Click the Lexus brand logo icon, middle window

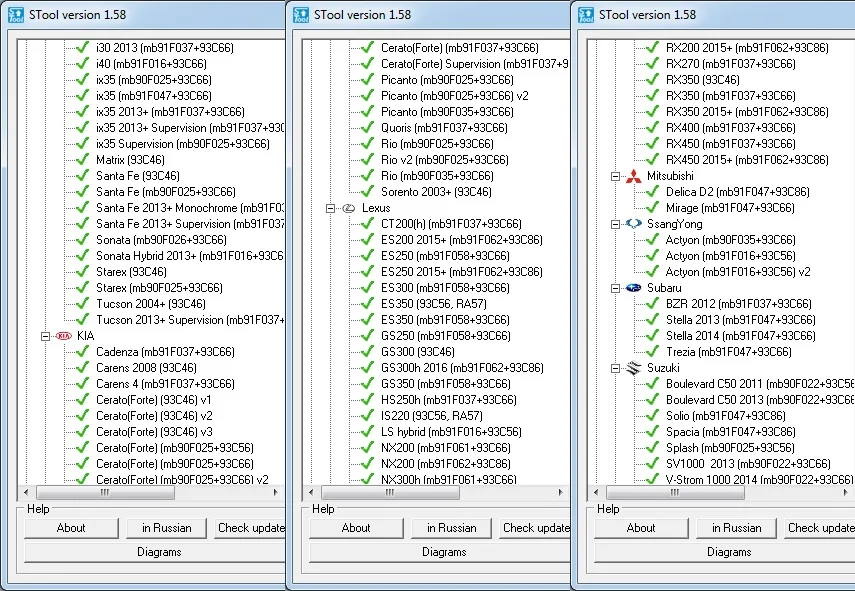point(349,208)
